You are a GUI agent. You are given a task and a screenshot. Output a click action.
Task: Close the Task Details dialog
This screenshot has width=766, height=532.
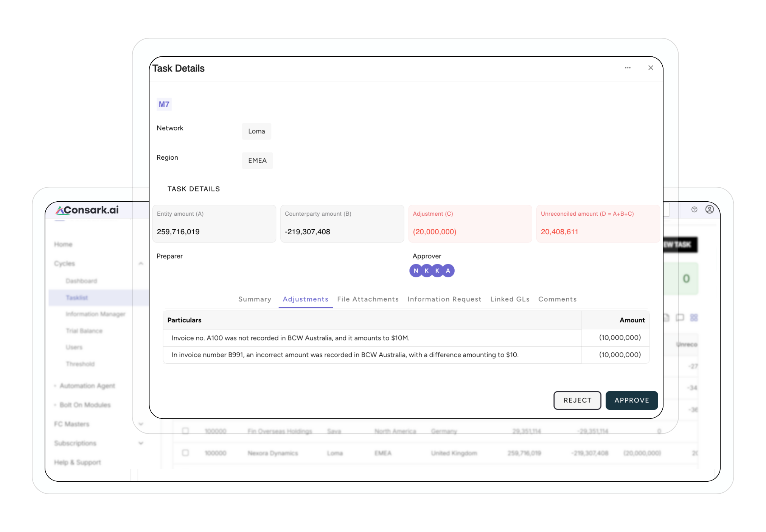click(651, 68)
